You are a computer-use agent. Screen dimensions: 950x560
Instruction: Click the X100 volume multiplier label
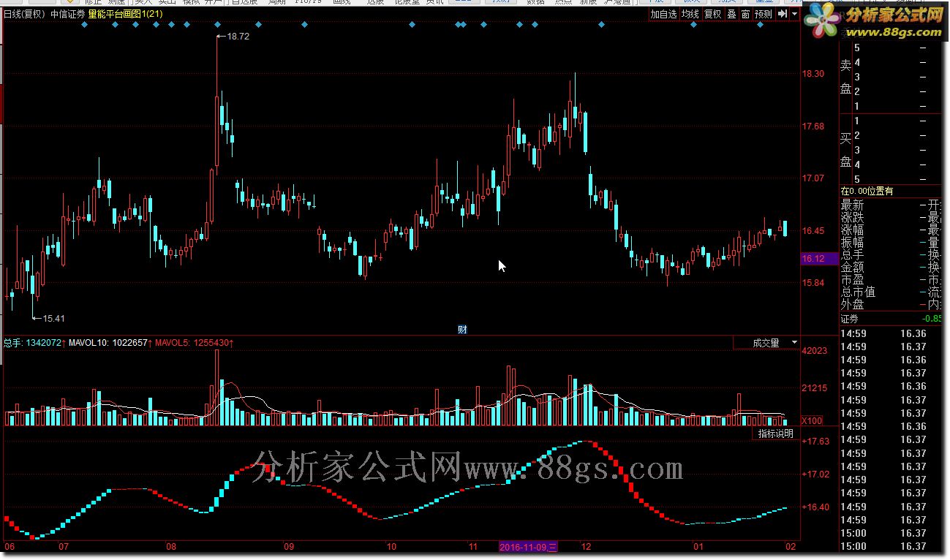[x=813, y=420]
